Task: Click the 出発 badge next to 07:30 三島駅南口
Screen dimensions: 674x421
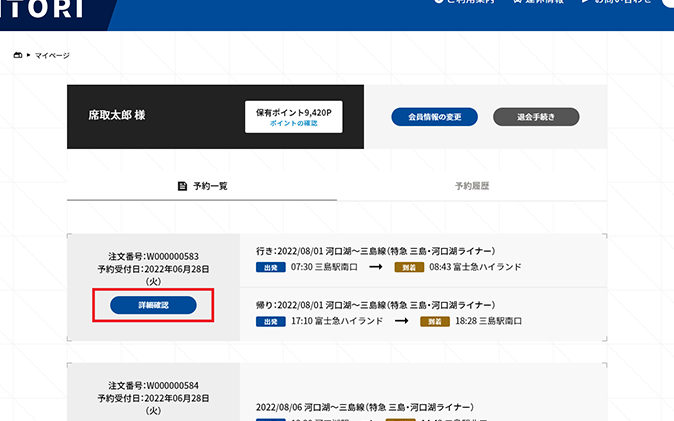Action: click(267, 267)
